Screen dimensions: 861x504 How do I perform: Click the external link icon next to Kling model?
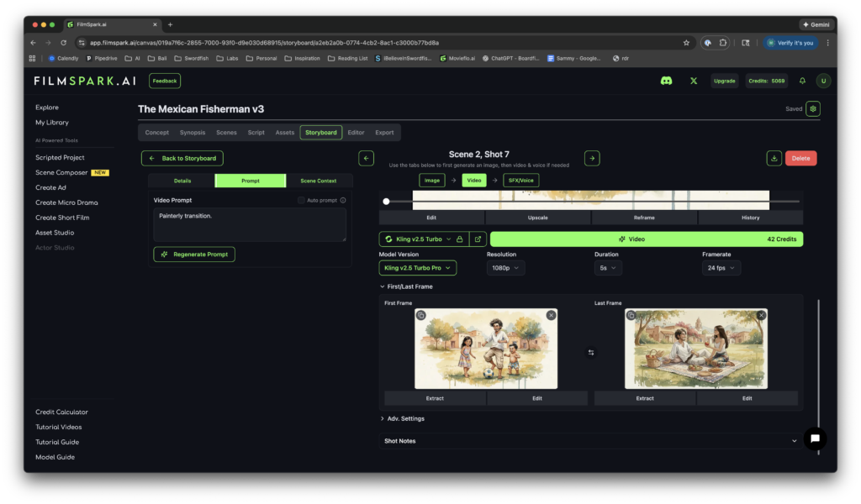478,239
